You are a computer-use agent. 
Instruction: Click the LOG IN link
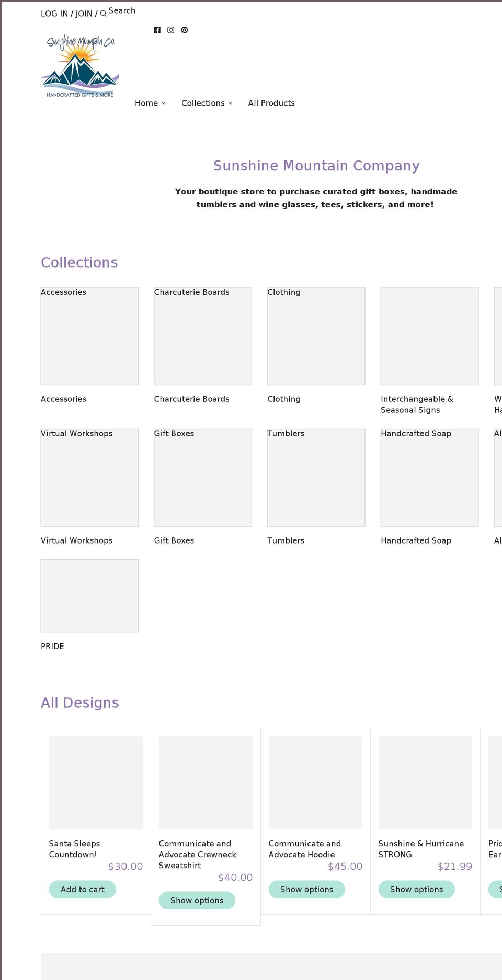click(x=54, y=14)
